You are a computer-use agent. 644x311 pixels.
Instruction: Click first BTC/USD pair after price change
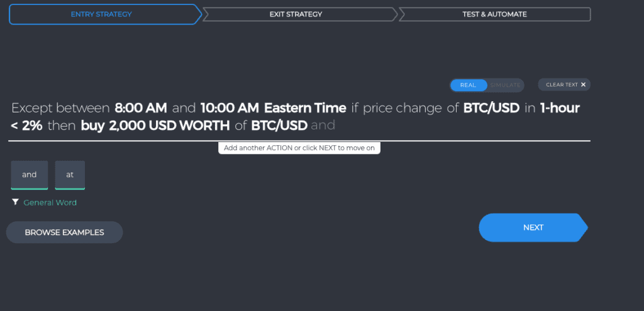coord(491,108)
